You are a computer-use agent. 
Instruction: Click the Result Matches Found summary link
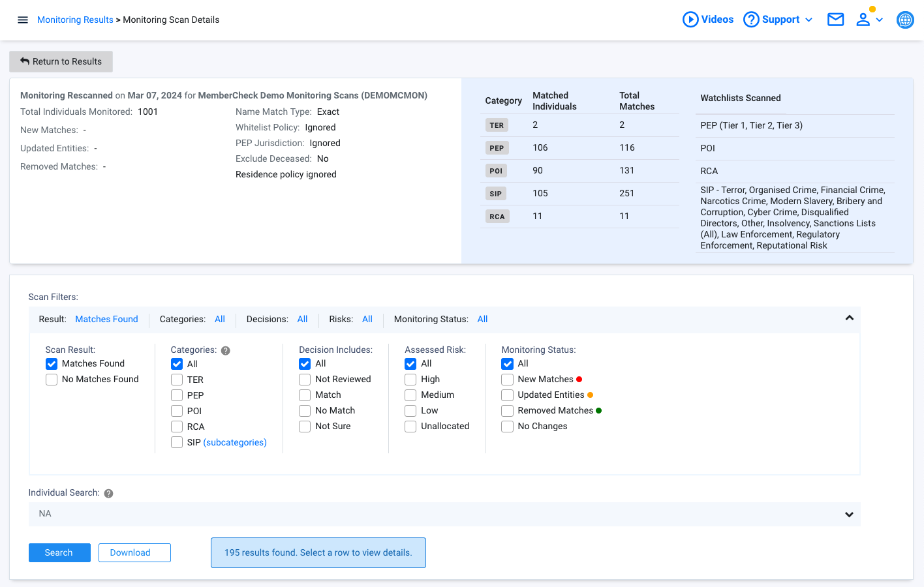tap(106, 319)
